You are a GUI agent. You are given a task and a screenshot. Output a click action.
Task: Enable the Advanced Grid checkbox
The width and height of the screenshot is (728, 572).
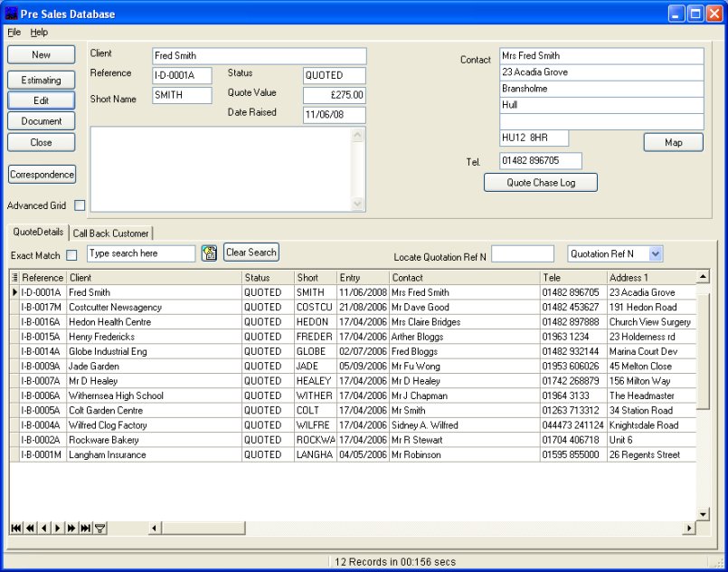pos(80,205)
